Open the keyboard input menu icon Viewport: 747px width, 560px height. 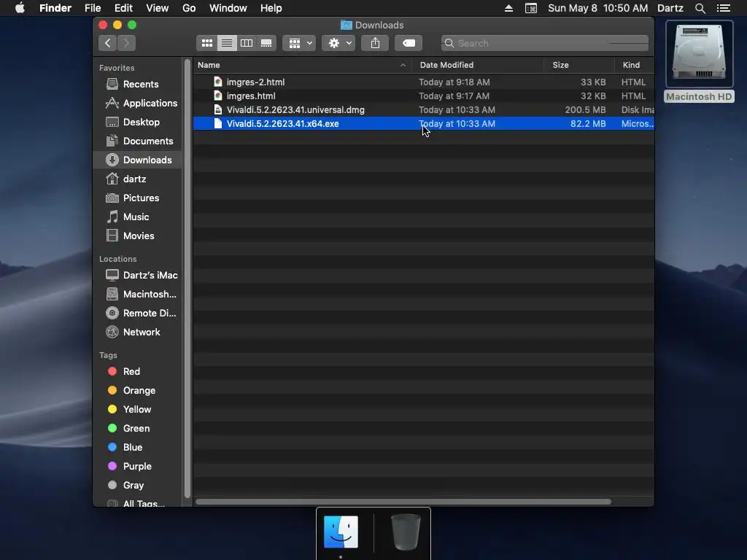(x=531, y=8)
